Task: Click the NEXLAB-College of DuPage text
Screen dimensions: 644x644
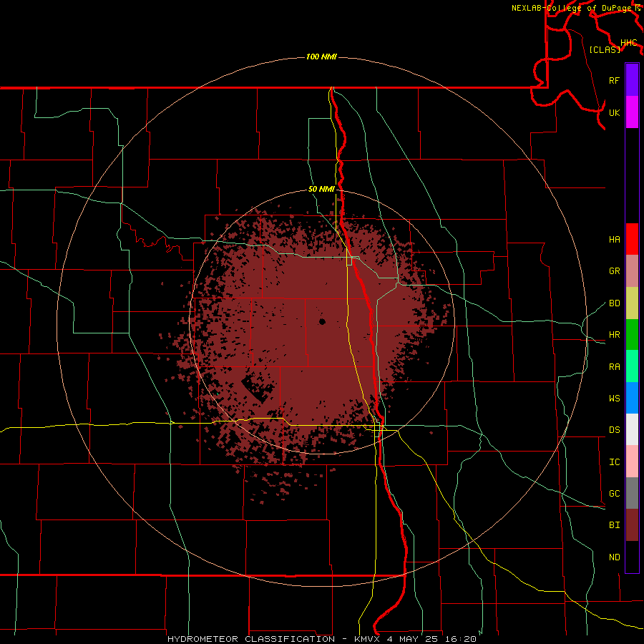Action: [x=572, y=8]
